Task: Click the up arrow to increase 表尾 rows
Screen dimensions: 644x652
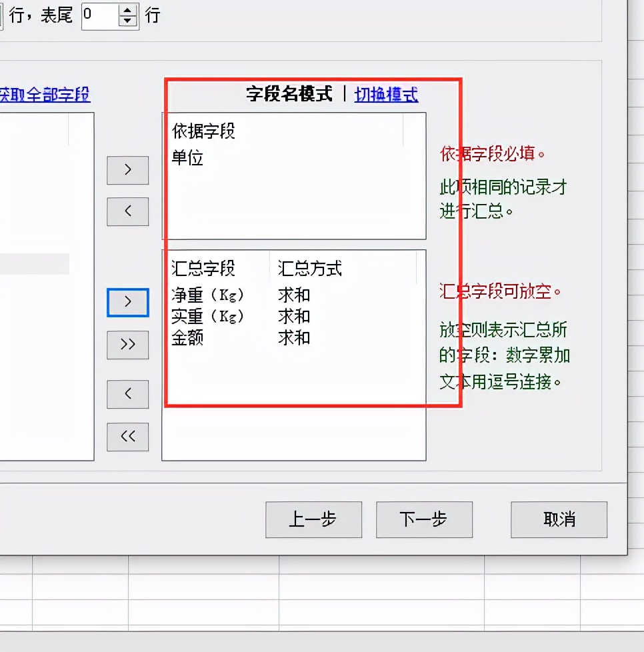Action: pos(127,9)
